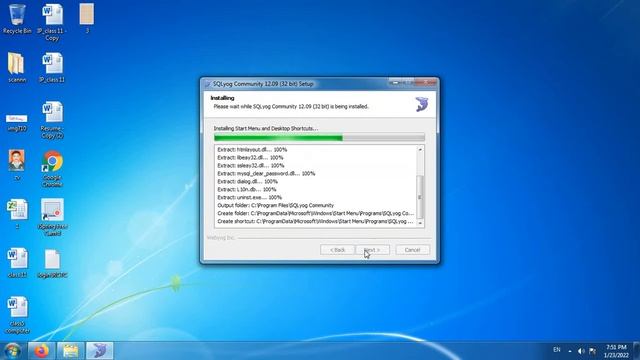Click the install log scrollbar thumb
Screen dimensions: 640x360
click(x=420, y=197)
